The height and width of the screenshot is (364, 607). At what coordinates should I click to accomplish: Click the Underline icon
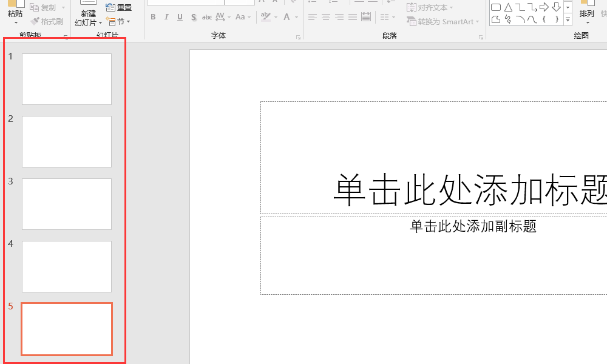(179, 17)
